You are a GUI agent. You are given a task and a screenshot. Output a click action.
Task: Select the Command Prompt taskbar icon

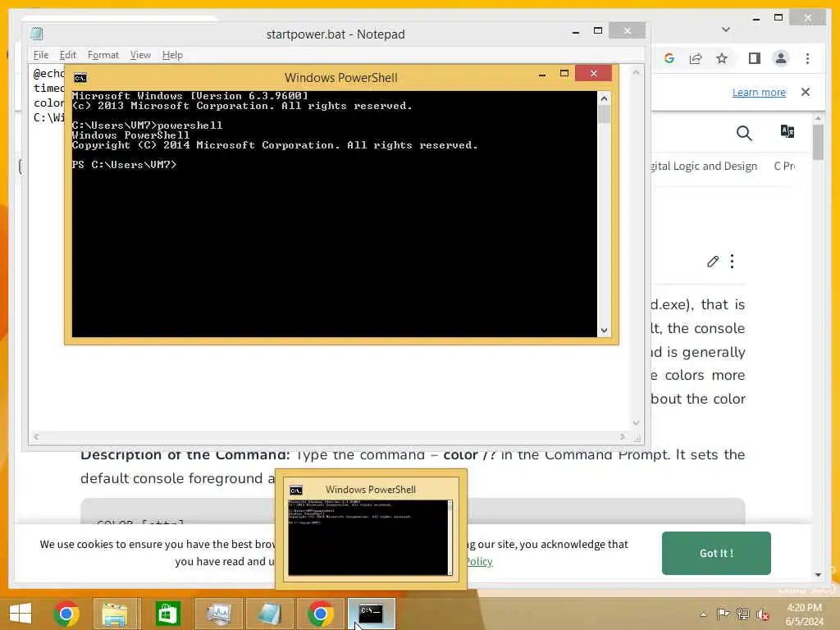371,614
